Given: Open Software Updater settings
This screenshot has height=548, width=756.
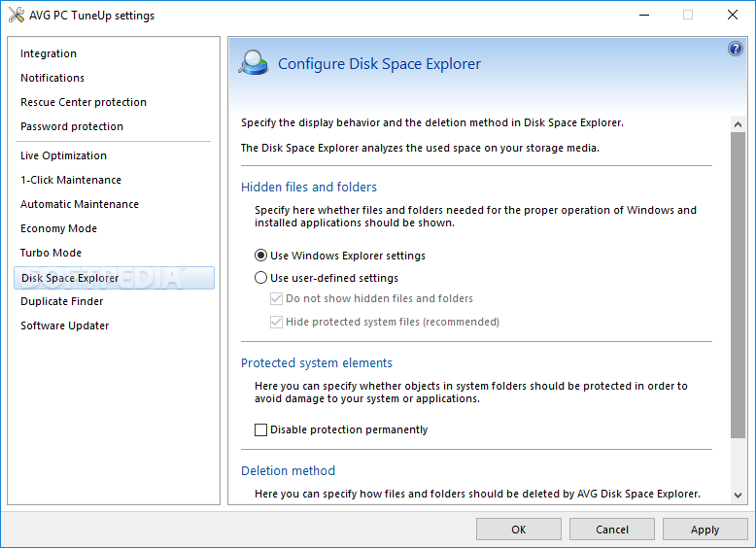Looking at the screenshot, I should (x=64, y=325).
